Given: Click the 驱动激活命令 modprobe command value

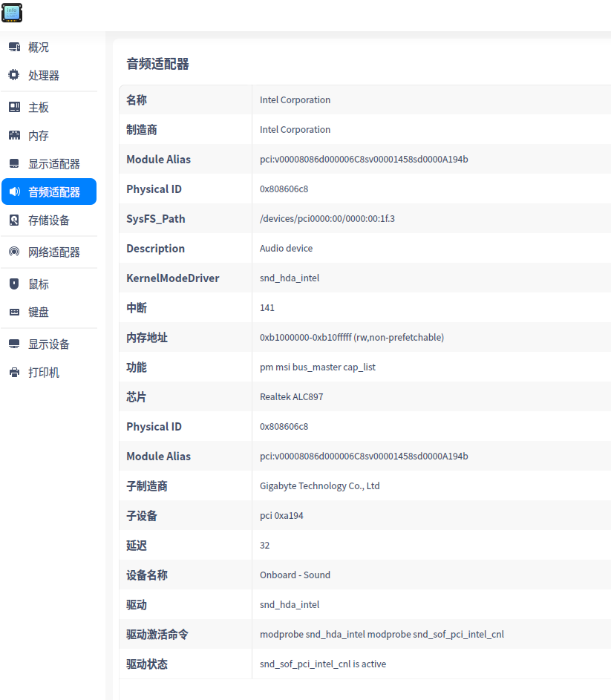Looking at the screenshot, I should [x=382, y=635].
